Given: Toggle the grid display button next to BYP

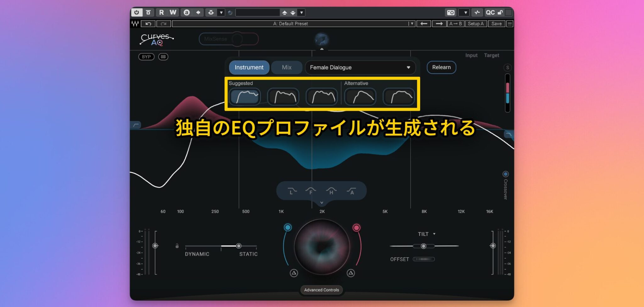Looking at the screenshot, I should 163,57.
